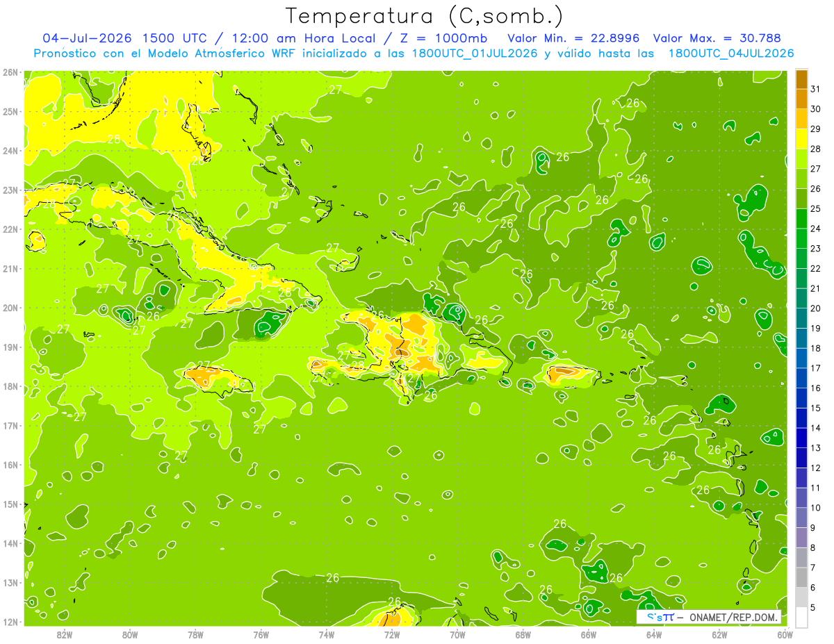Click the 72W longitude axis label
This screenshot has width=834, height=644.
tap(392, 634)
